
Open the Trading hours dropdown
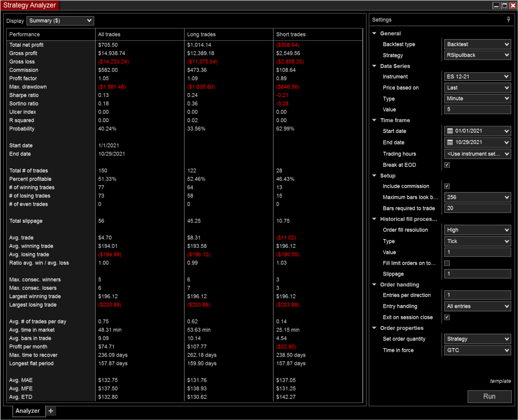tap(478, 154)
